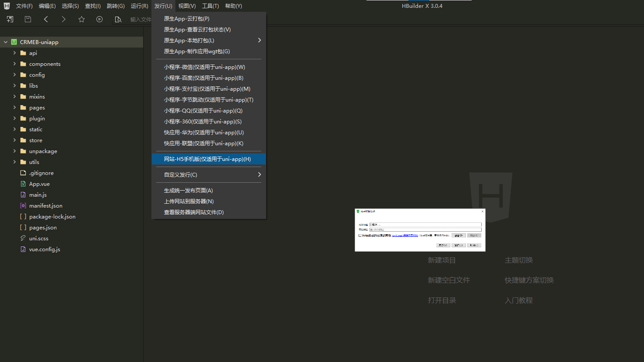Click the 新建项目 link
This screenshot has height=362, width=644.
pyautogui.click(x=442, y=260)
